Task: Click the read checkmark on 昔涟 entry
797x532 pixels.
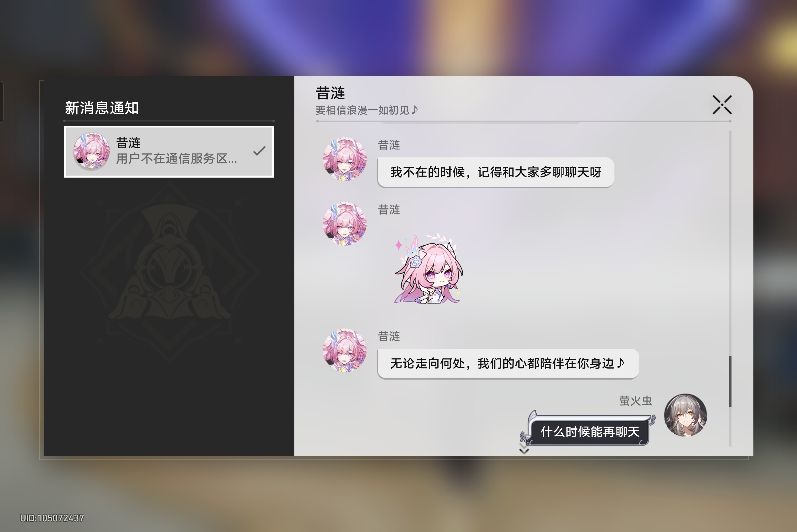Action: (259, 151)
